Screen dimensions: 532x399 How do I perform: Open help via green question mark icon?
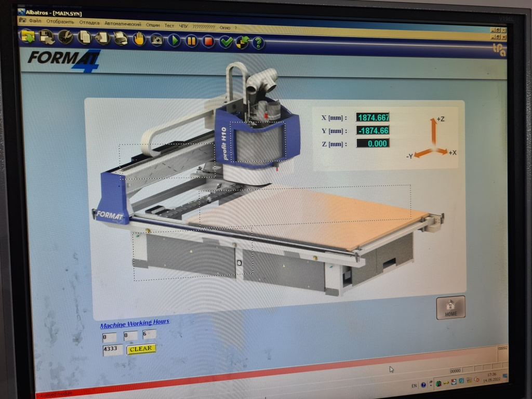pos(258,43)
